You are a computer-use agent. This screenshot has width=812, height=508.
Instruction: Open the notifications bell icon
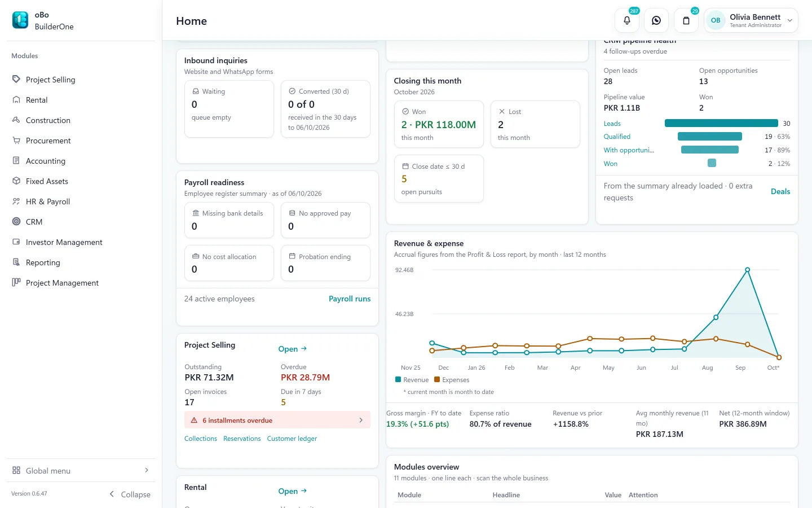point(627,20)
